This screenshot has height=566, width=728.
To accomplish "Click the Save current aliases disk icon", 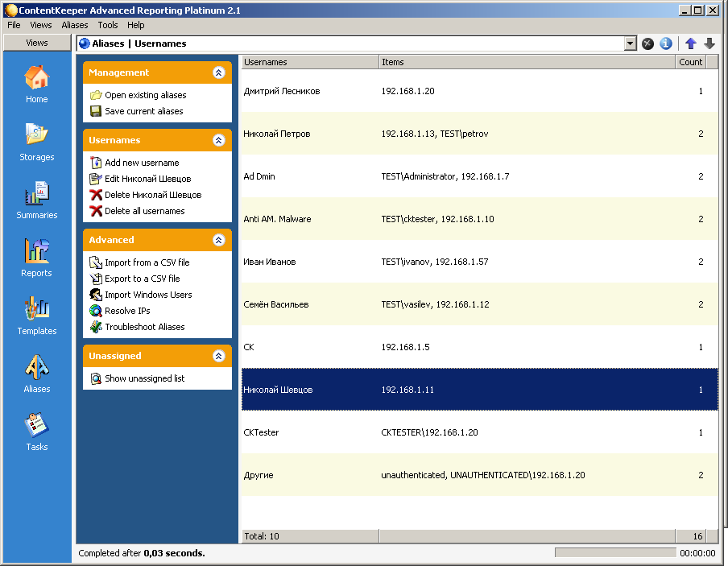I will coord(96,111).
